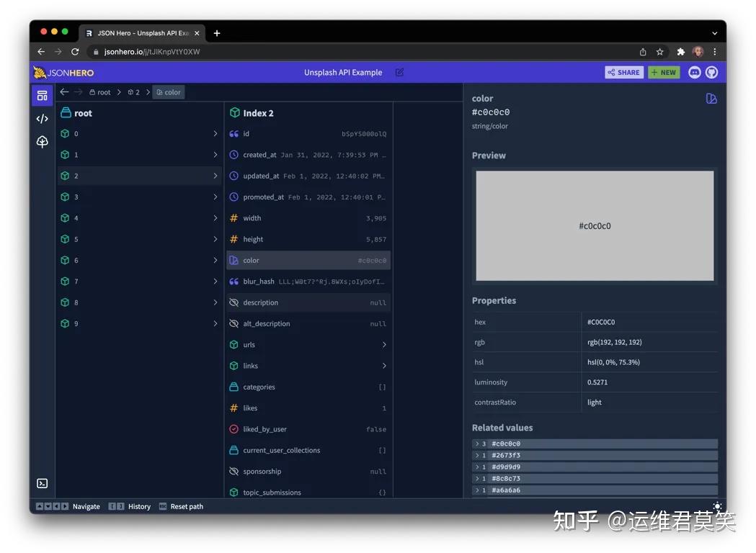Click the clock icon beside created_at
The image size is (756, 553).
(x=236, y=155)
